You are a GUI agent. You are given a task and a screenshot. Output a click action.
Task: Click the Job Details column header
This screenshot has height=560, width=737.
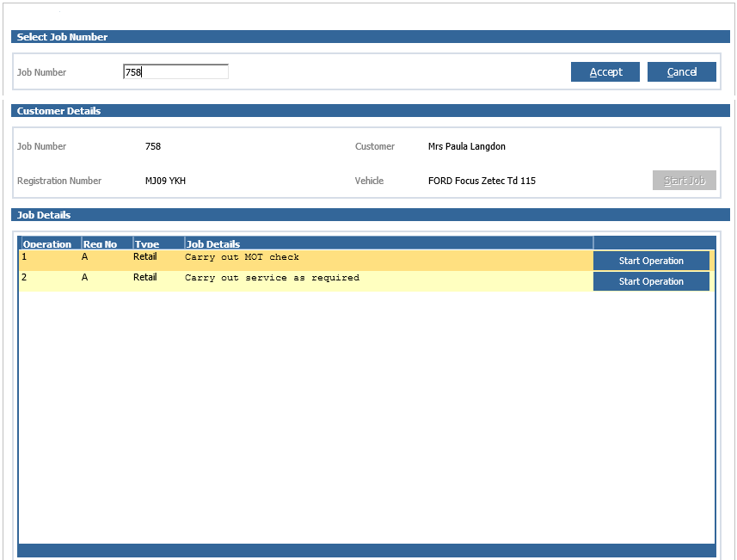pos(387,244)
